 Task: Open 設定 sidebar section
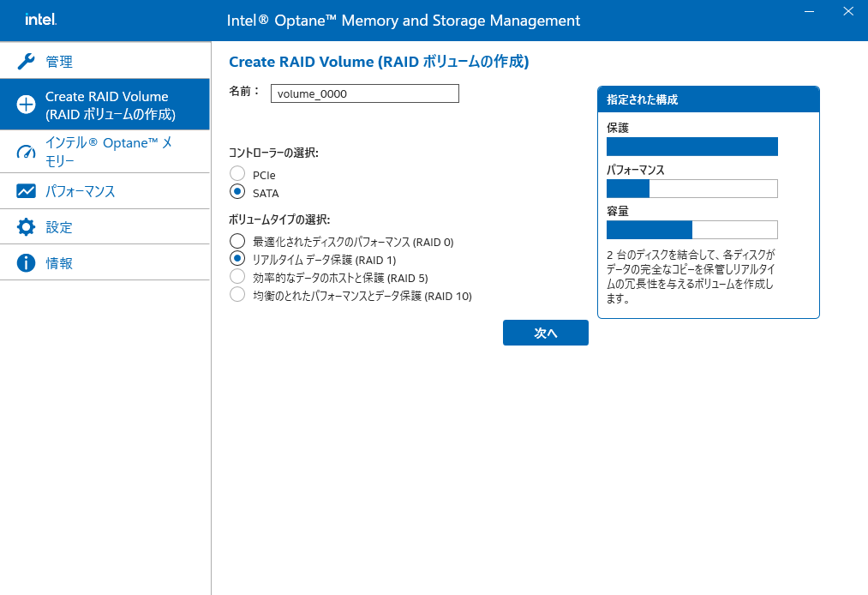[105, 227]
